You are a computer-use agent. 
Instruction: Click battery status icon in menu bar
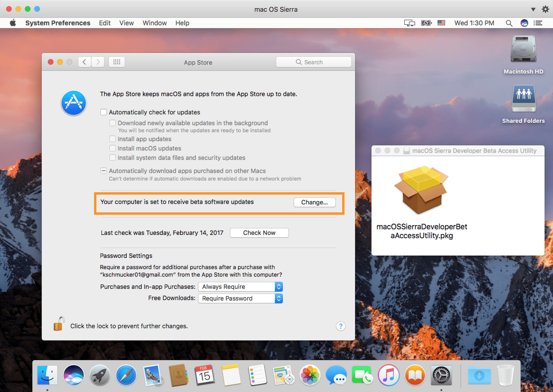427,23
